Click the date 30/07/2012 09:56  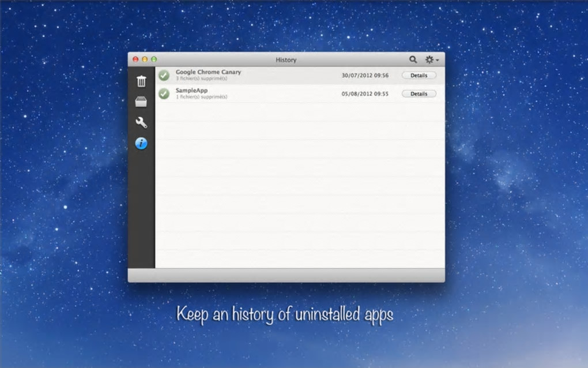(365, 76)
